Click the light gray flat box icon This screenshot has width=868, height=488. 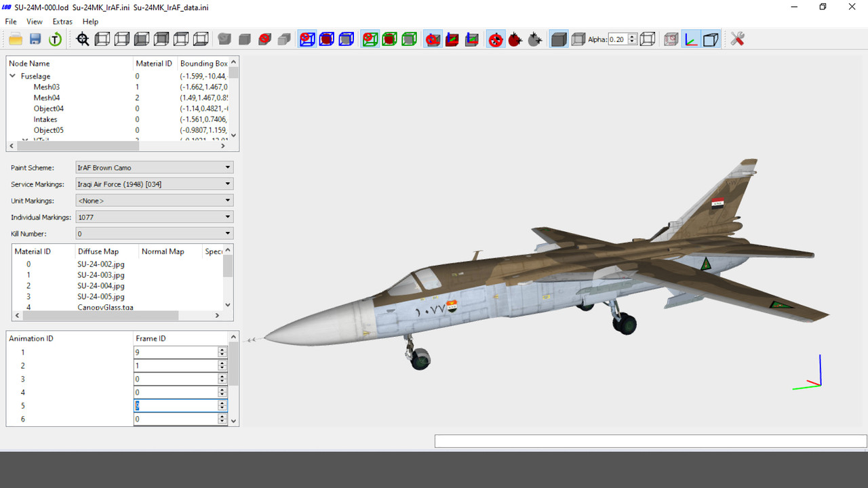(284, 39)
